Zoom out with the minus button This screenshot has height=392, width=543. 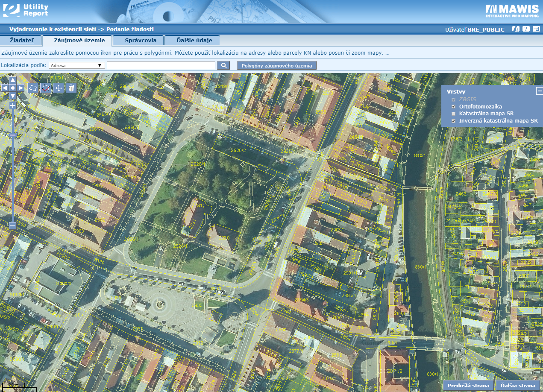(x=13, y=225)
